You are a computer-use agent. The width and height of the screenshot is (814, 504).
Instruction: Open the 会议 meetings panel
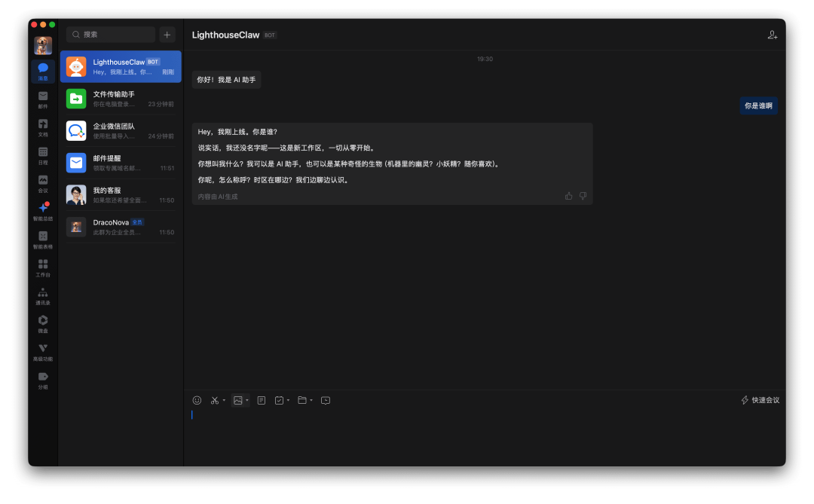[43, 183]
